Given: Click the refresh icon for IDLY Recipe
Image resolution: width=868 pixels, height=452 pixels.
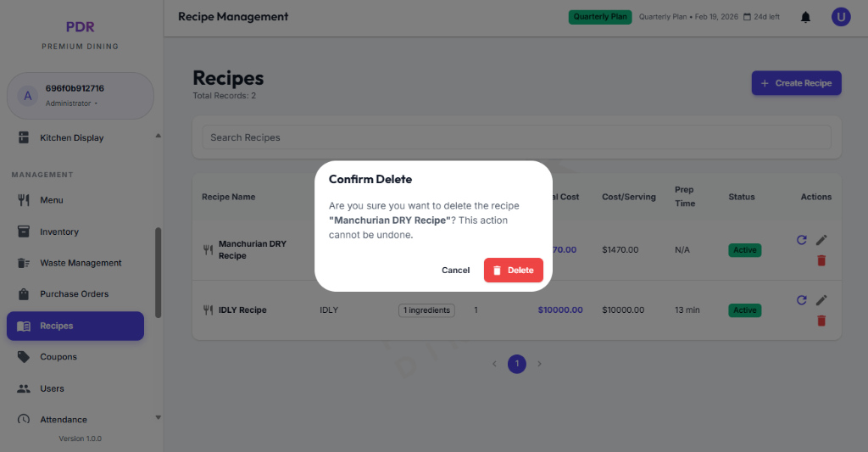Looking at the screenshot, I should (x=802, y=300).
